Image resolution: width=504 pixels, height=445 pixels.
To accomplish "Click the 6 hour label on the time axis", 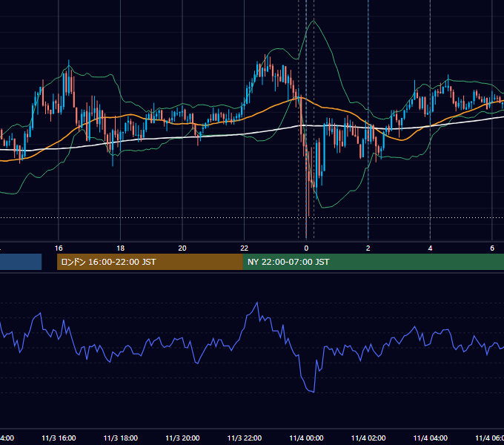I will pos(492,248).
